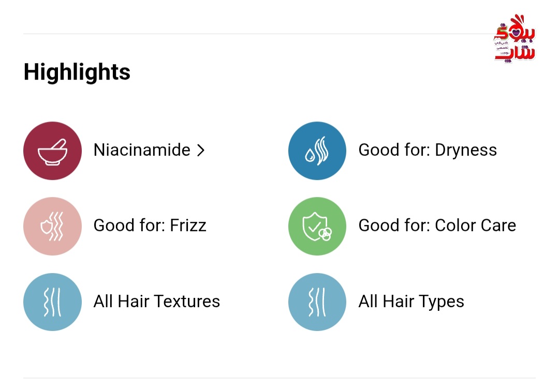The height and width of the screenshot is (392, 559).
Task: Select the All Hair Types strands icon
Action: click(x=317, y=302)
